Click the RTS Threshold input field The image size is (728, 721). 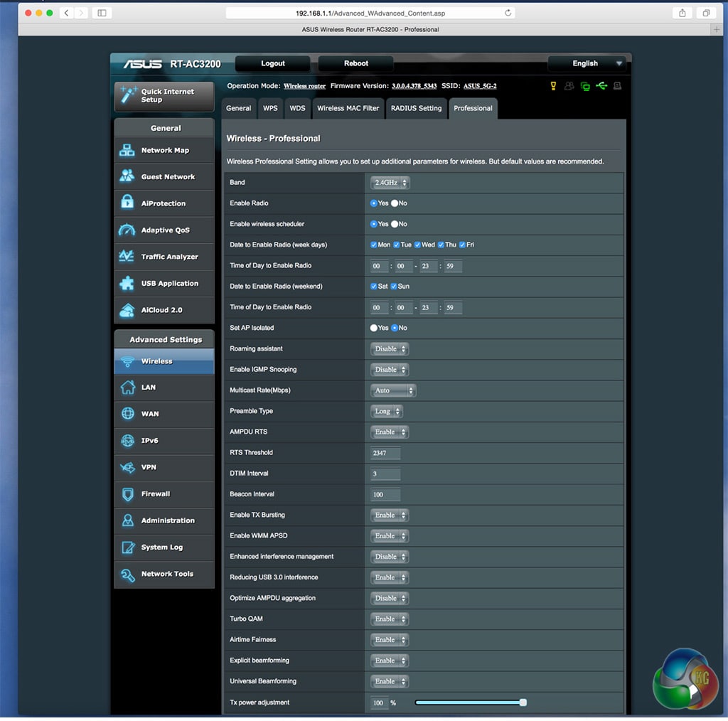385,453
